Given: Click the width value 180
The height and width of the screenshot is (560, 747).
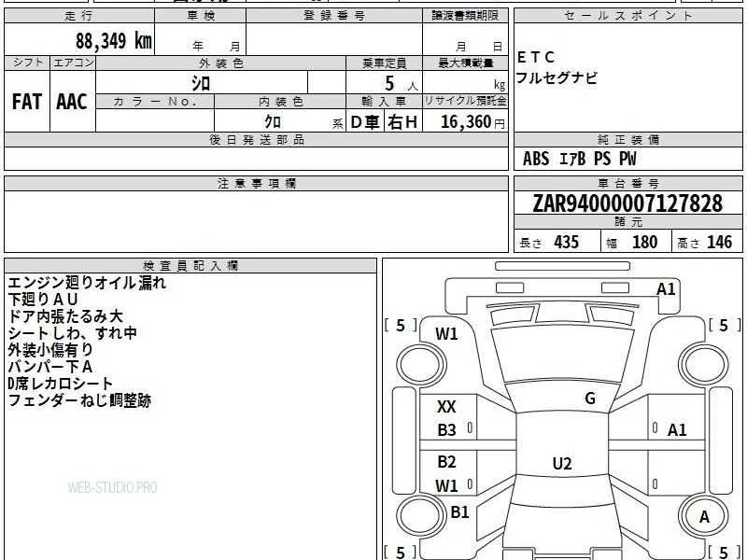Looking at the screenshot, I should point(644,242).
